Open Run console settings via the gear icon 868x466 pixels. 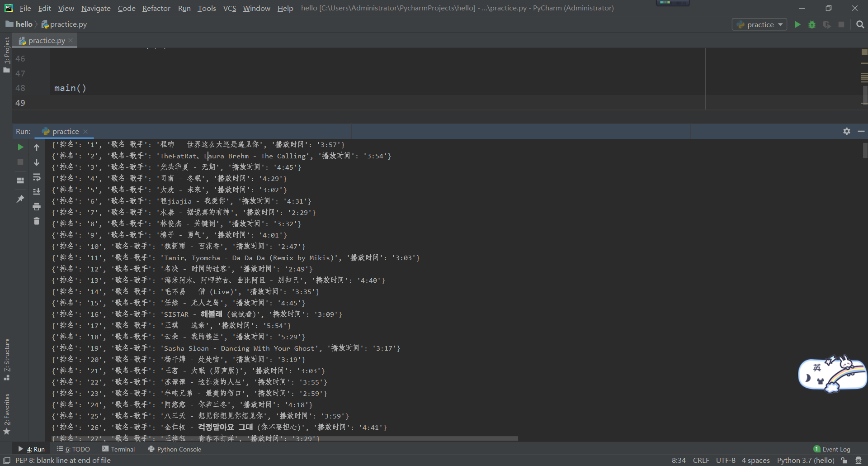point(847,131)
